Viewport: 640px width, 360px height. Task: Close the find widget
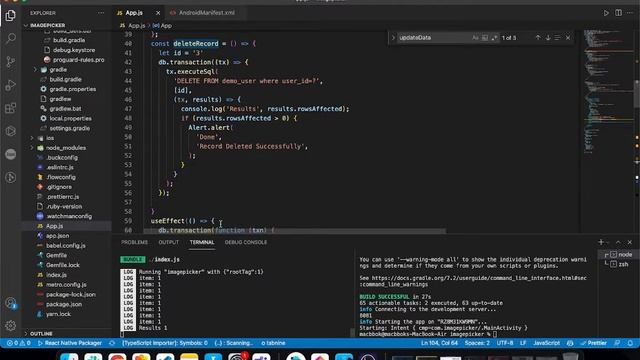[x=568, y=38]
